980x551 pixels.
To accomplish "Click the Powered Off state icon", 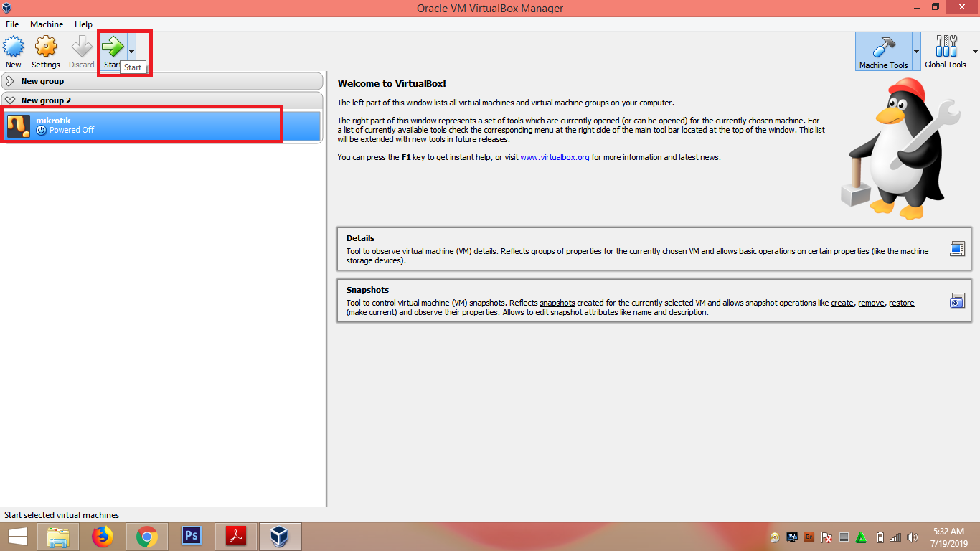I will (x=41, y=131).
